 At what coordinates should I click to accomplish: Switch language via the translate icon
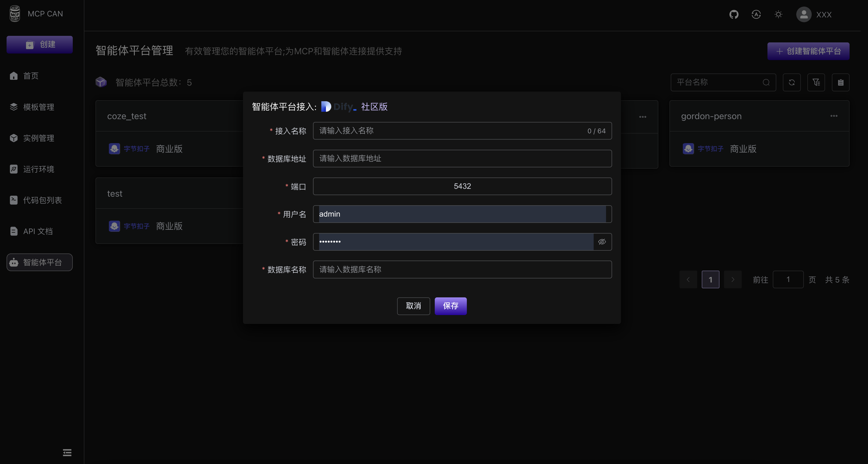(x=756, y=14)
